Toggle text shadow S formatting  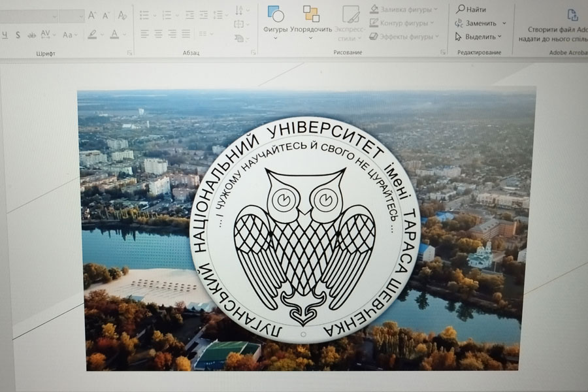tap(18, 35)
